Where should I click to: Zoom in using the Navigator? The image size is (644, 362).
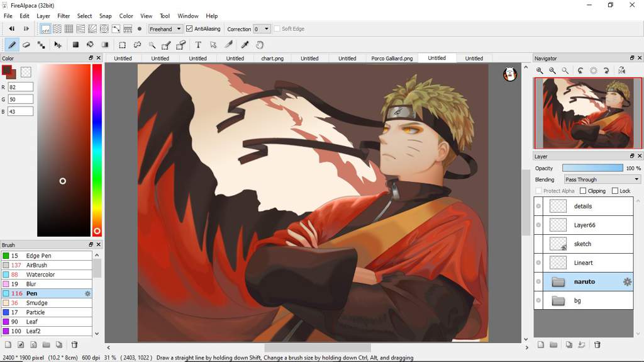[540, 71]
